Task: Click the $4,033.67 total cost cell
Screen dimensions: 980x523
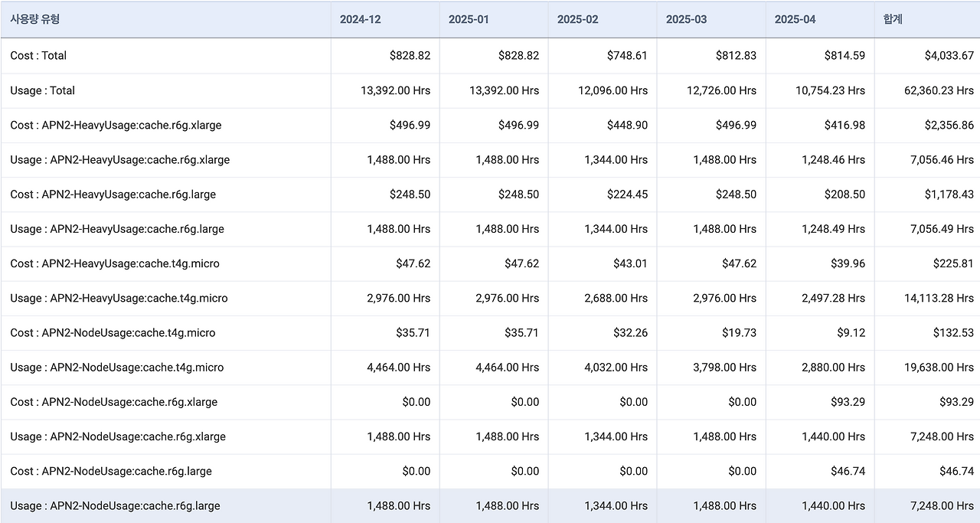Action: 949,56
